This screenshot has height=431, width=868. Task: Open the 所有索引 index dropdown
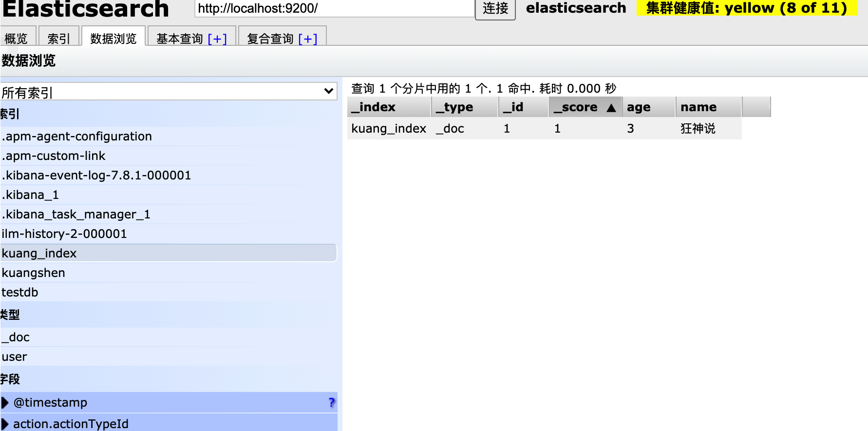coord(169,92)
